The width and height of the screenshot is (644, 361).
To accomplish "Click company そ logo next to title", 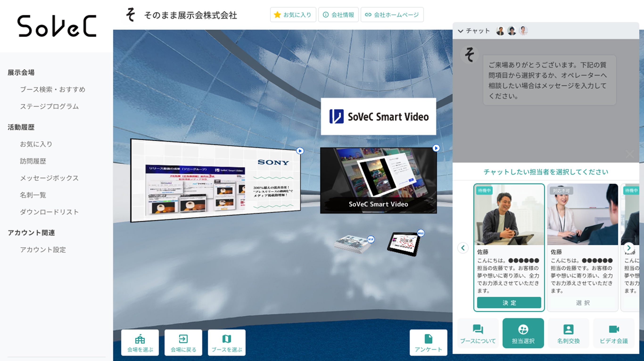I will pos(131,15).
